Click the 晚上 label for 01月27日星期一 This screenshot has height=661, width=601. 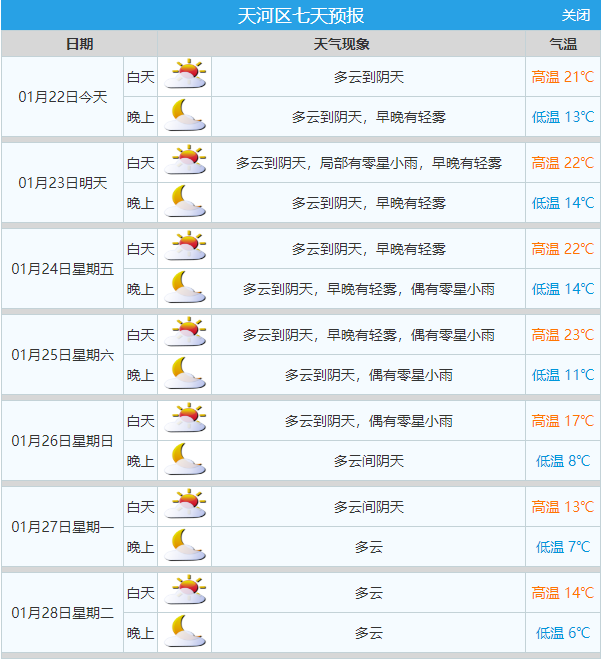tap(140, 547)
